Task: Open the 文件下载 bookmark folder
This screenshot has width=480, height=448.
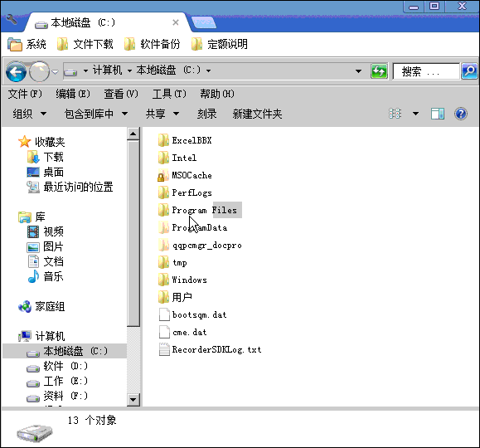Action: [85, 45]
